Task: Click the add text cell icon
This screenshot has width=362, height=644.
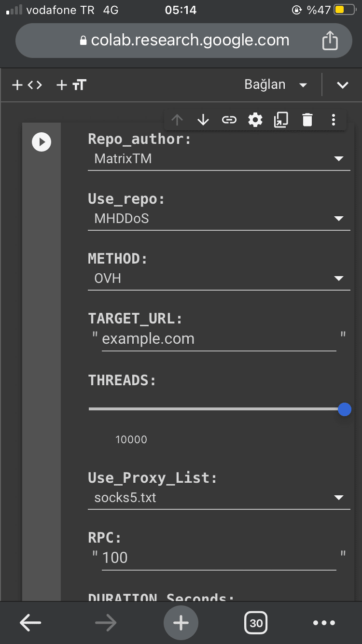Action: coord(71,85)
